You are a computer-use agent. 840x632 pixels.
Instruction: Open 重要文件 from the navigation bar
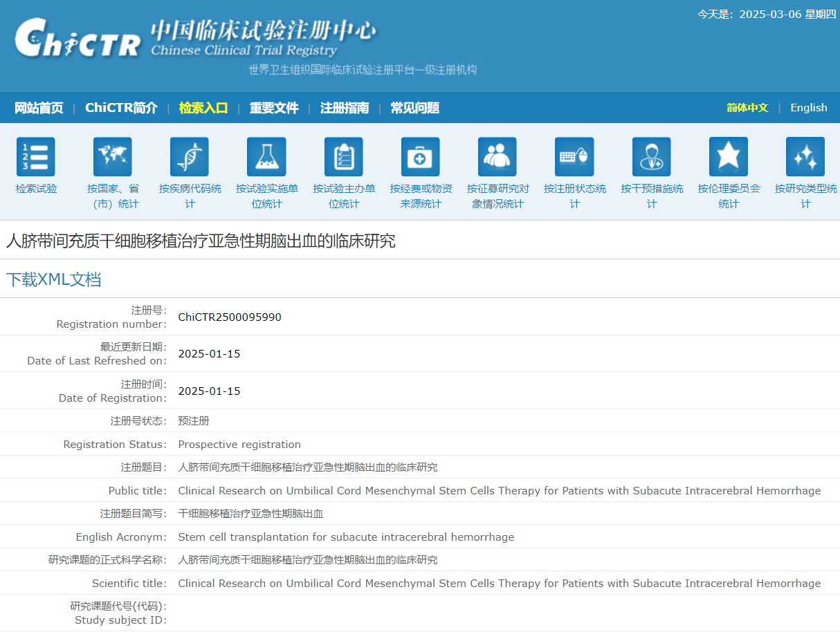(274, 108)
